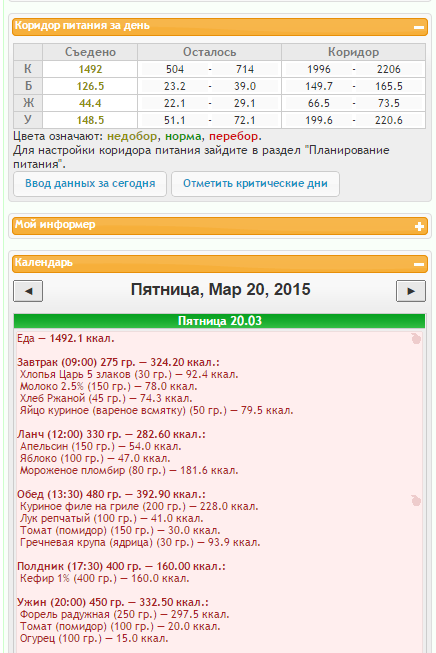The height and width of the screenshot is (653, 436).
Task: Click the Гречневая крупа (ядрица) entry
Action: pyautogui.click(x=140, y=543)
